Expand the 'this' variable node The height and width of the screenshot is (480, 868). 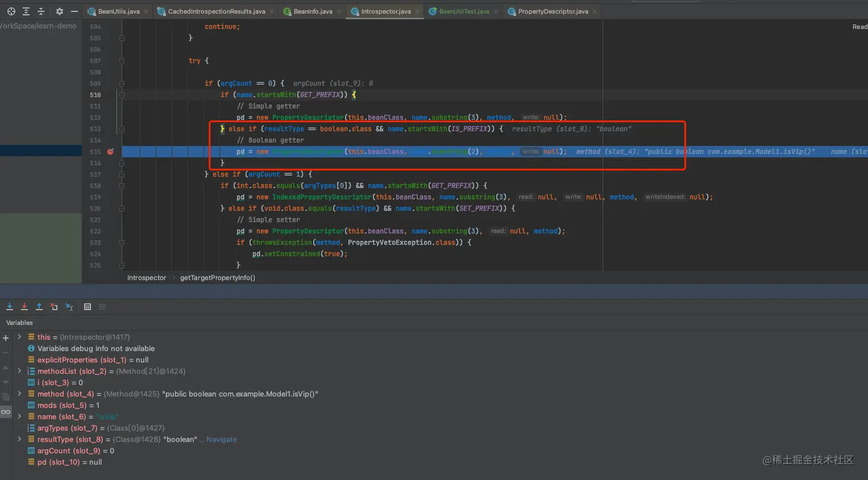pos(19,337)
